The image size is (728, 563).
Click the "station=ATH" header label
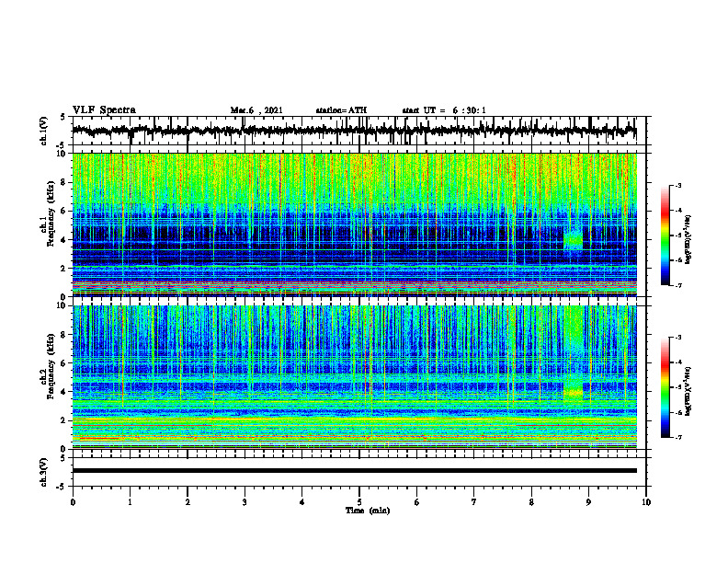point(341,110)
